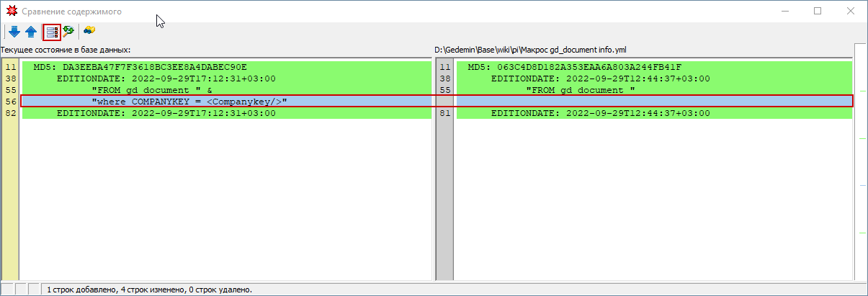Select the MD5 063C4D8D182A line in right pane
This screenshot has height=296, width=868.
click(x=574, y=67)
